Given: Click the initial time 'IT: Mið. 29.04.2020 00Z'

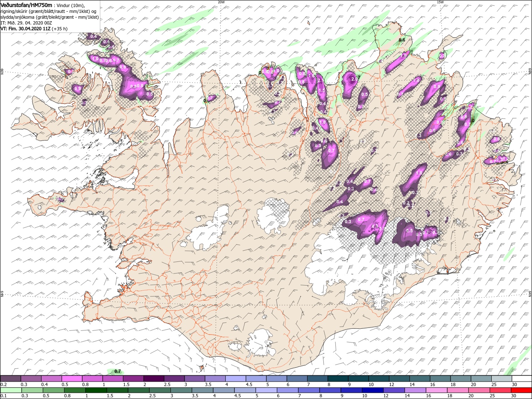Looking at the screenshot, I should point(26,22).
